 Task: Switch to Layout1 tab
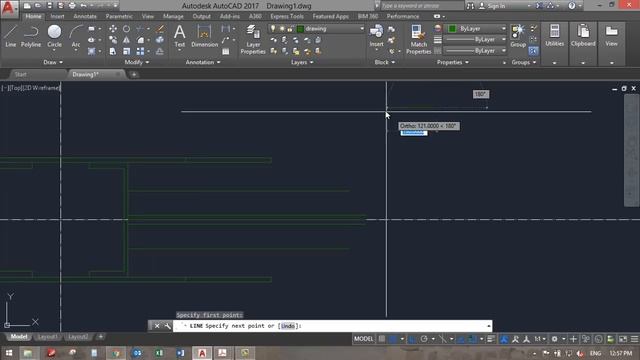(x=47, y=337)
